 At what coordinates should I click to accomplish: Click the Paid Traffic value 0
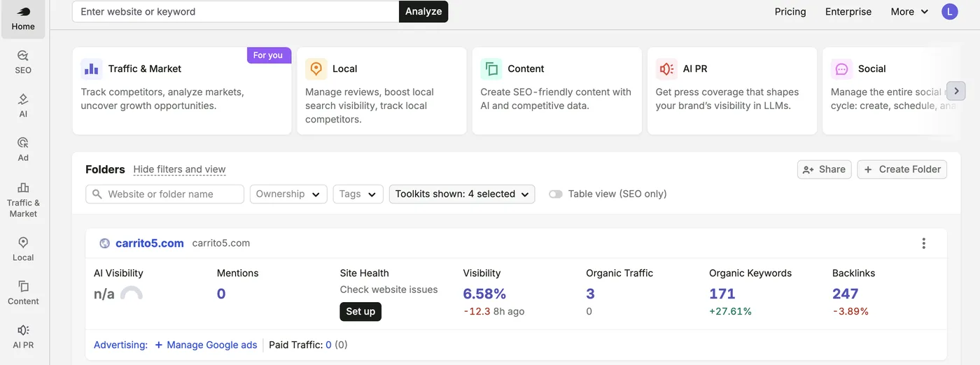pyautogui.click(x=329, y=345)
